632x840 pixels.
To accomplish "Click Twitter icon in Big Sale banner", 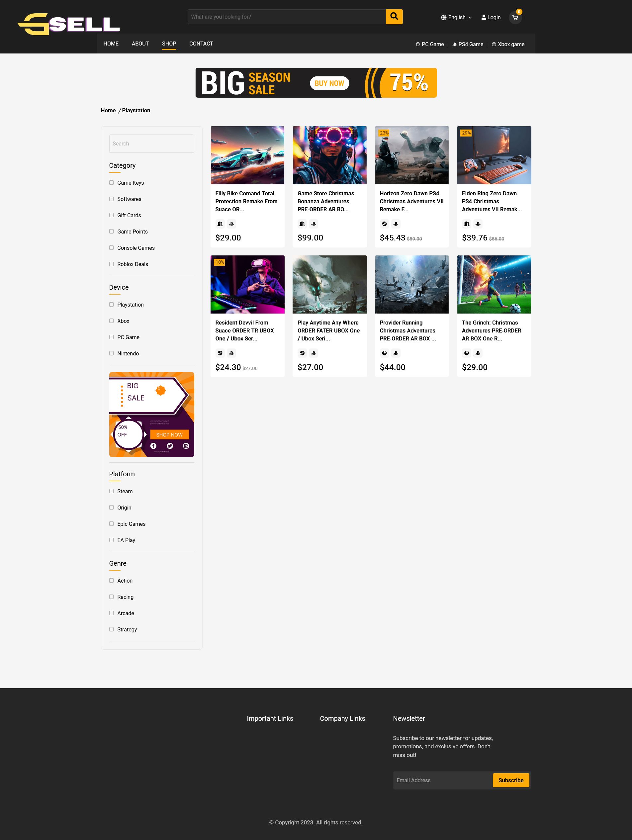I will click(x=170, y=446).
